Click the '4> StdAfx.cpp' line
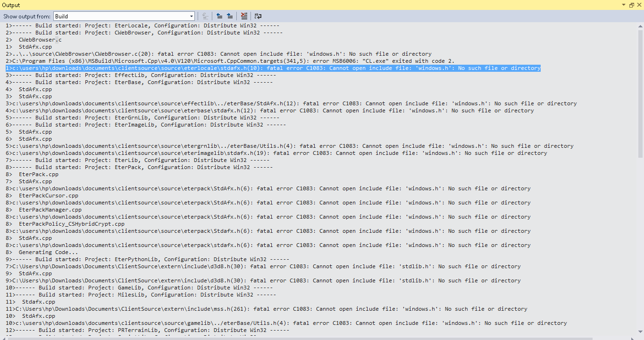This screenshot has width=644, height=340. pyautogui.click(x=29, y=89)
